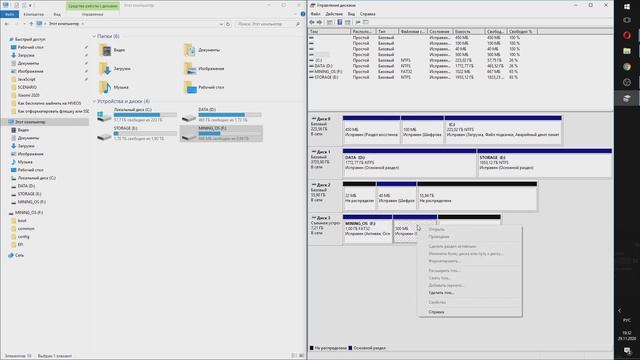Image resolution: width=640 pixels, height=360 pixels.
Task: Click search field Поиск: Этот компьютер
Action: 269,24
